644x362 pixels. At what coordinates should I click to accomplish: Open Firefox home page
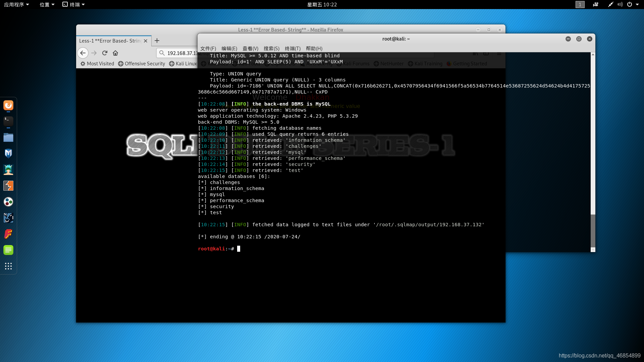point(115,53)
